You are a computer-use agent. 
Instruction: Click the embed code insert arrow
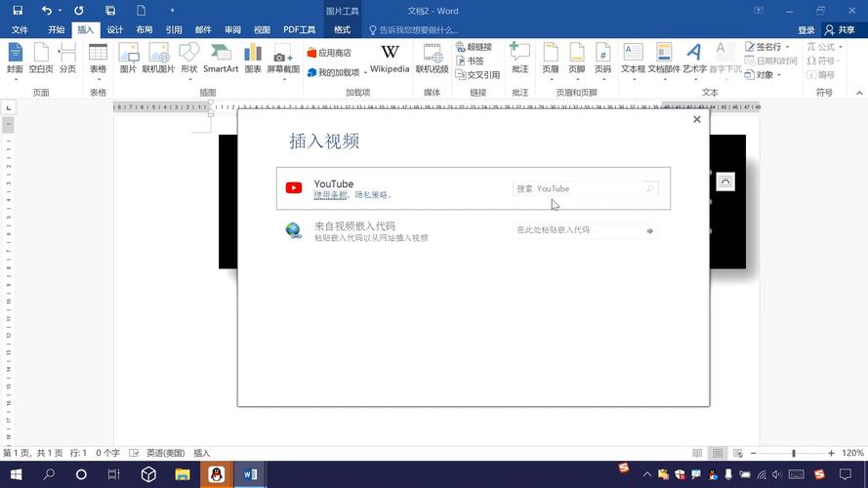[650, 230]
